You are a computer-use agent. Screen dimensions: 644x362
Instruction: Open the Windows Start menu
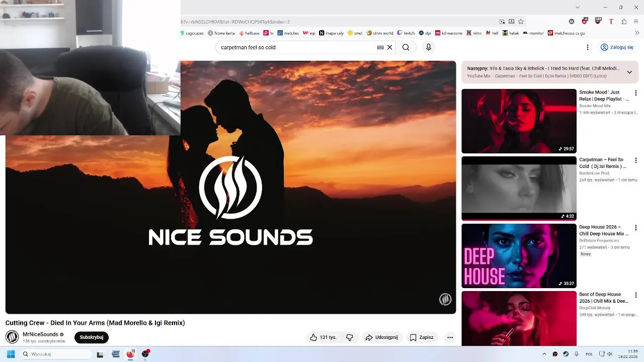pos(11,354)
